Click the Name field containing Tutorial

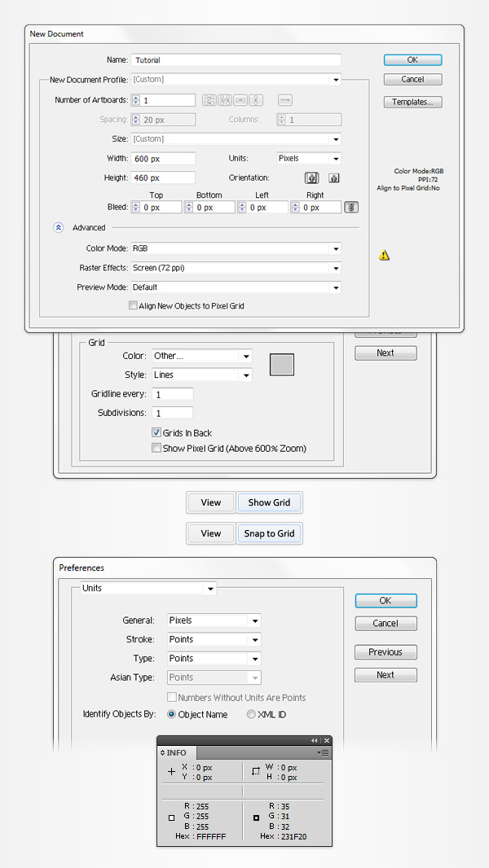pyautogui.click(x=236, y=59)
